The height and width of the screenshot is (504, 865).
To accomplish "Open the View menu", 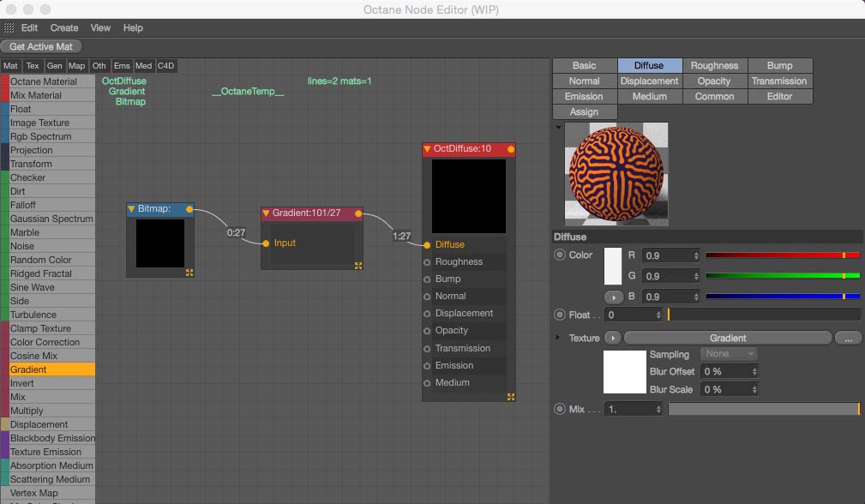I will pos(100,27).
